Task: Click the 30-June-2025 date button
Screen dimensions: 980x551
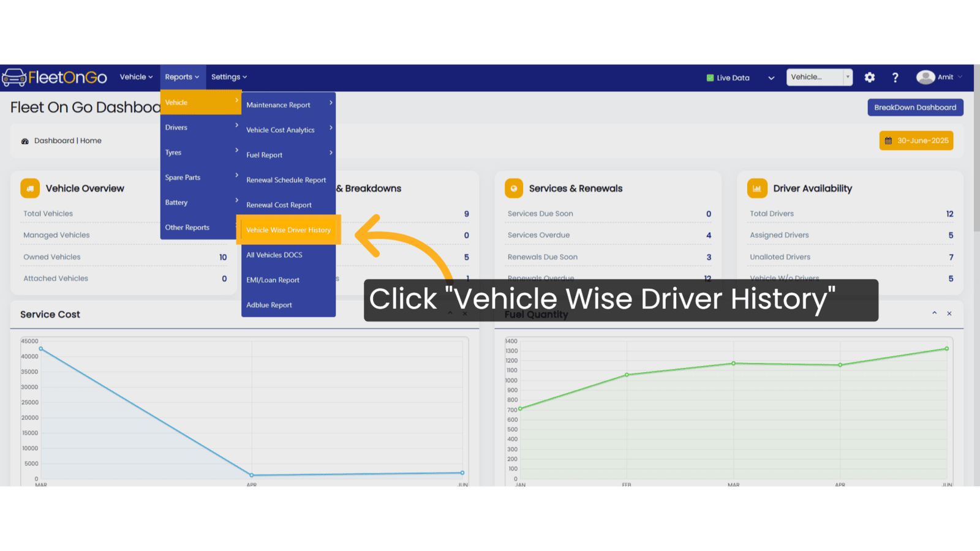Action: (916, 141)
